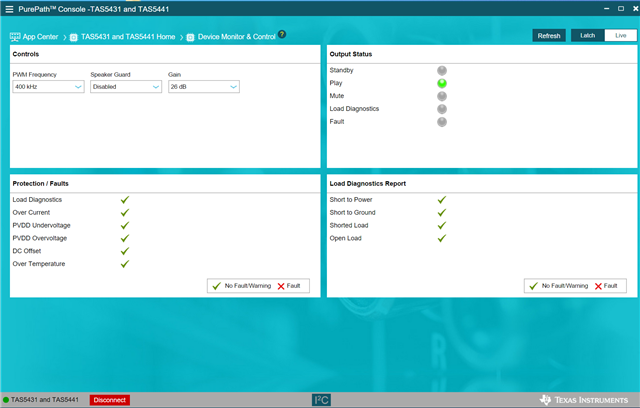
Task: Switch to Latch mode
Action: (x=587, y=35)
